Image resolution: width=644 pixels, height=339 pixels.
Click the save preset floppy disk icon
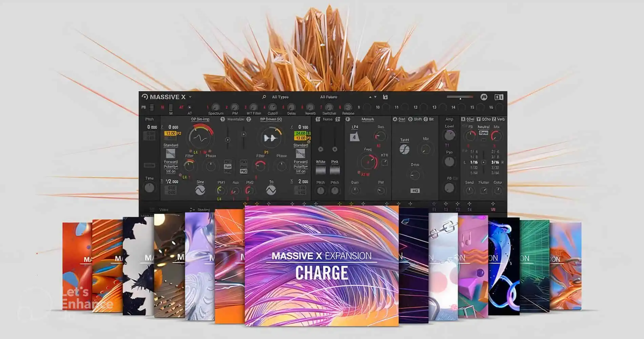click(385, 97)
